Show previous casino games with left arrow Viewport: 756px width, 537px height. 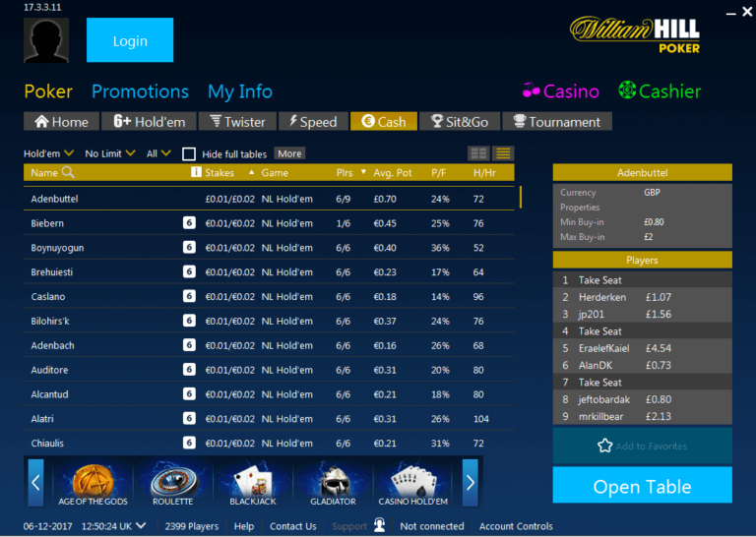tap(35, 483)
